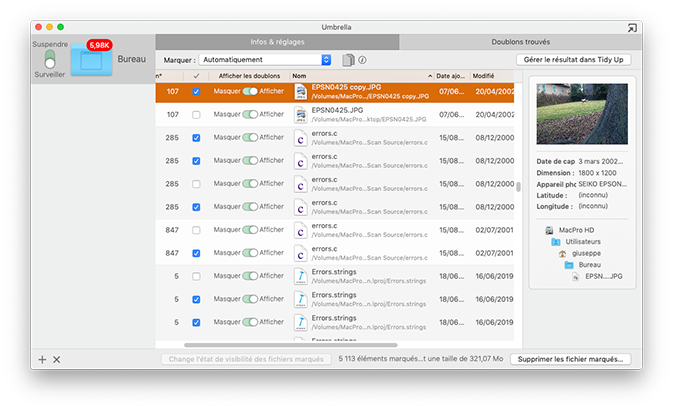Sort by the Date ajo... column header

[452, 76]
